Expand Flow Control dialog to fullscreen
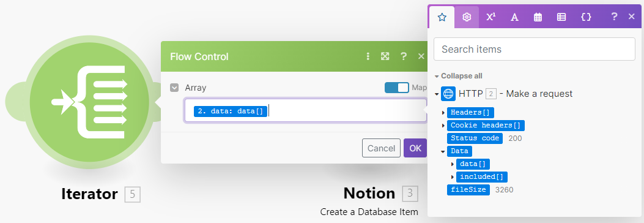 point(385,56)
